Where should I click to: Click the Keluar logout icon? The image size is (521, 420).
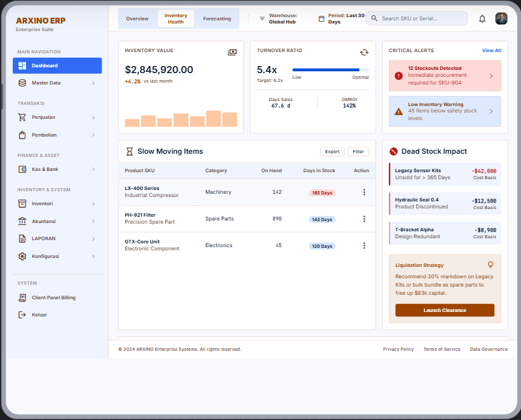coord(22,315)
